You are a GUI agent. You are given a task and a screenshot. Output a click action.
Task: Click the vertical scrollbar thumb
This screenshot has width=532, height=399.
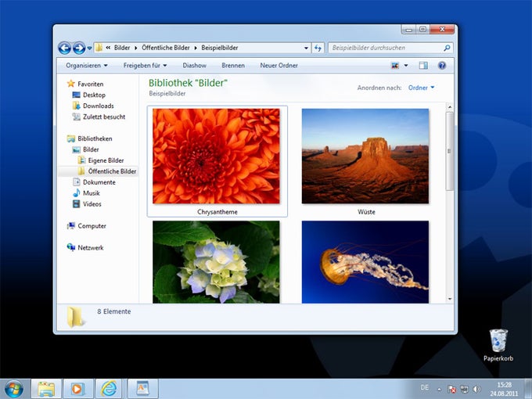(x=450, y=151)
